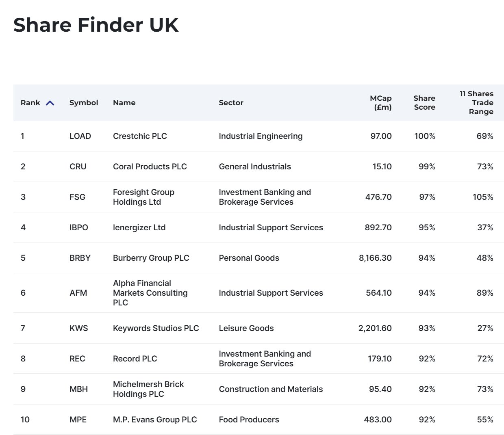Select the CRU symbol cell
This screenshot has width=504, height=435.
(x=78, y=167)
